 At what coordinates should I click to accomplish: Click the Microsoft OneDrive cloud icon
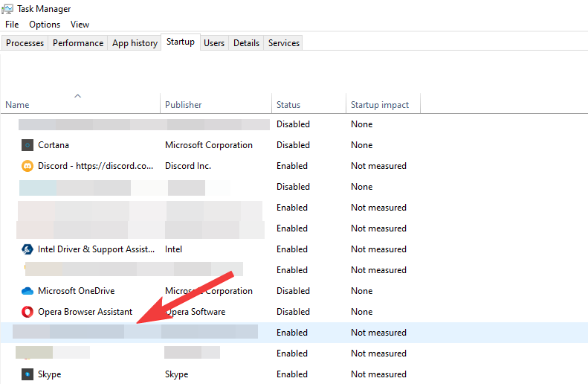[28, 291]
